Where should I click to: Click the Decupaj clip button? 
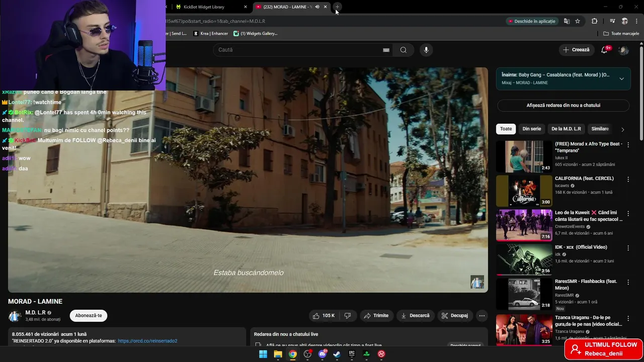(455, 316)
